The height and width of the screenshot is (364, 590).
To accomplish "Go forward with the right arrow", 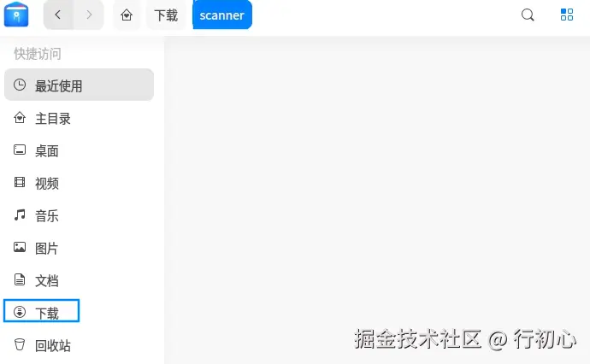I will coord(89,15).
